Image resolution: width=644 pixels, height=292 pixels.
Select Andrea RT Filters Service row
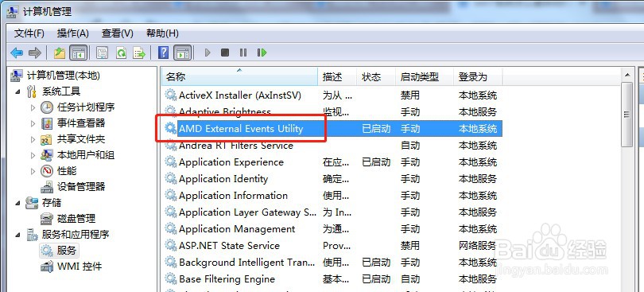coord(332,146)
